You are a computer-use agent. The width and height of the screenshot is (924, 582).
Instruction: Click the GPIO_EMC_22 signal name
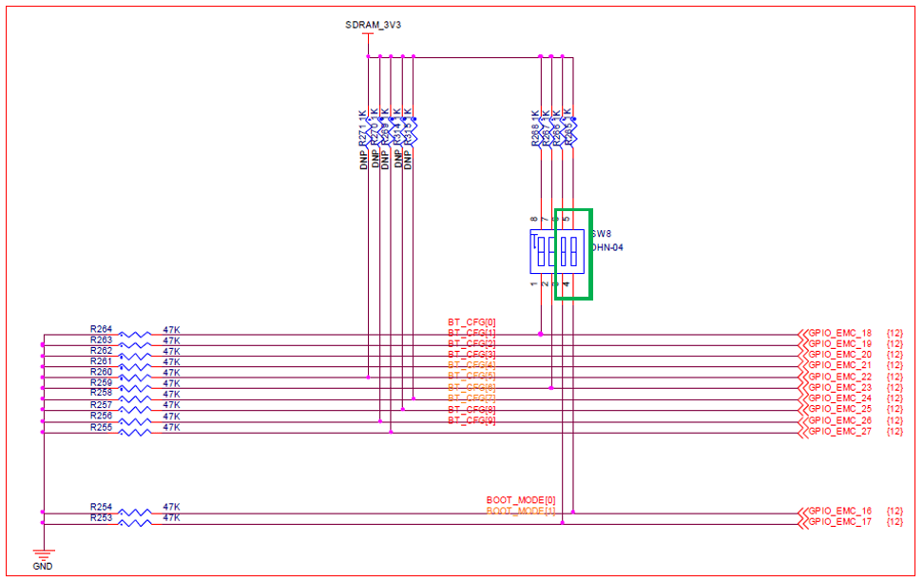click(839, 377)
